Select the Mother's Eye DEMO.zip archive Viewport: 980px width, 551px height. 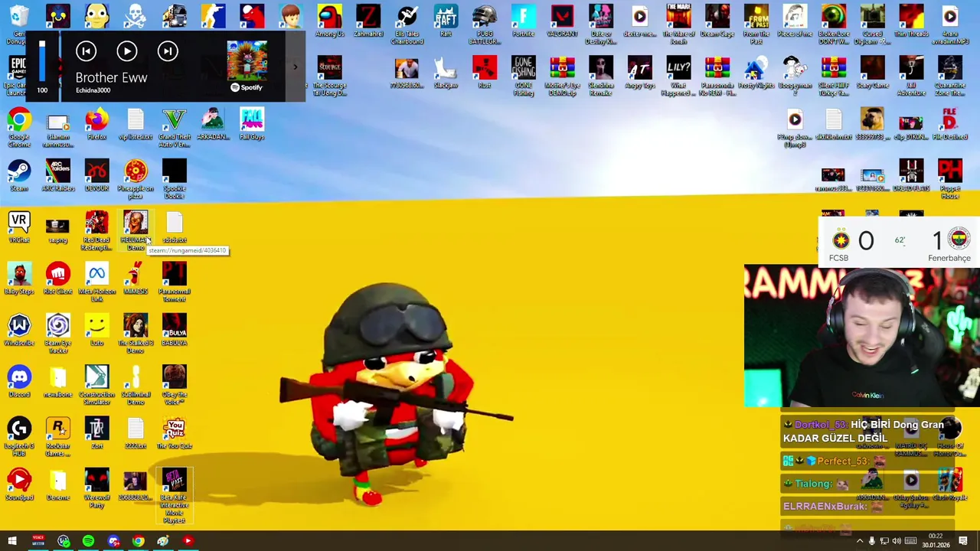point(562,77)
